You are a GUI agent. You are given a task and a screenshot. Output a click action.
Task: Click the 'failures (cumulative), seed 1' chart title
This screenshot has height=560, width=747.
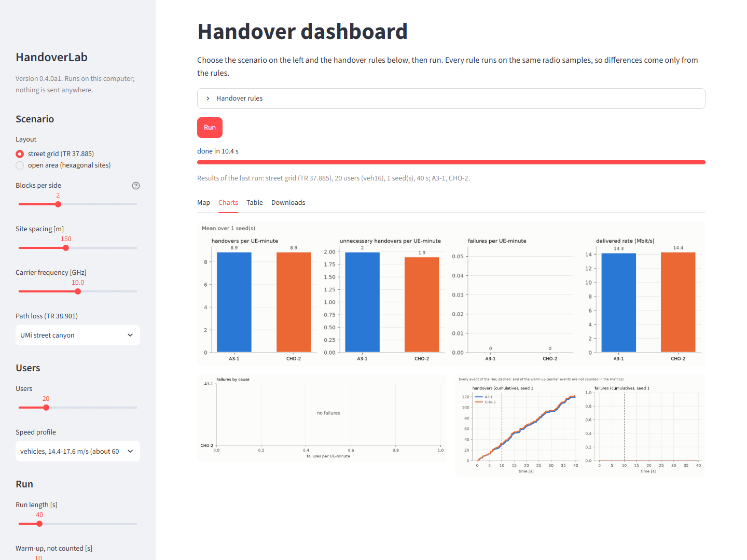(x=622, y=388)
